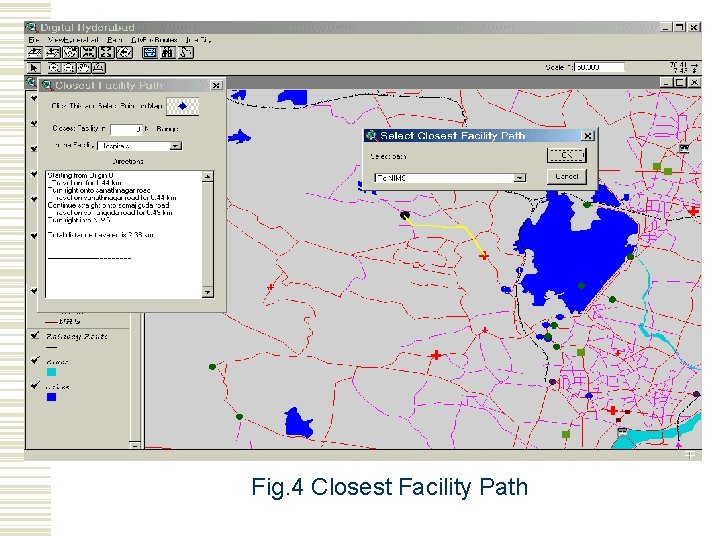Click the "Continue straight onto somajiguda road" line

108,205
